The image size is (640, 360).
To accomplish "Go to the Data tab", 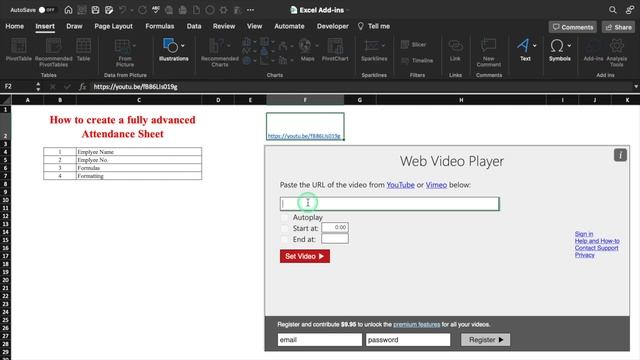I will coord(194,26).
